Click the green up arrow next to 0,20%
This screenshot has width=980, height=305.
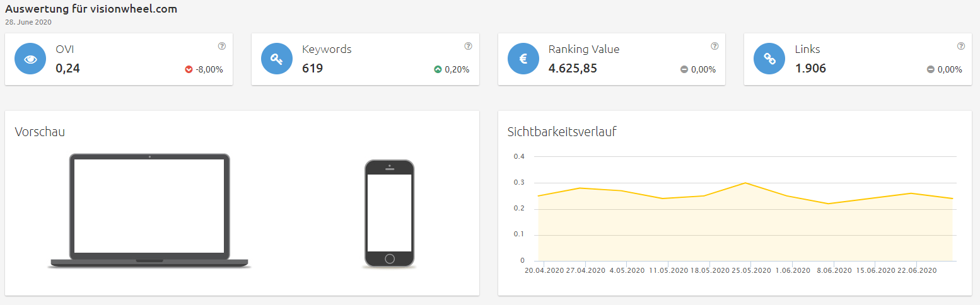438,69
